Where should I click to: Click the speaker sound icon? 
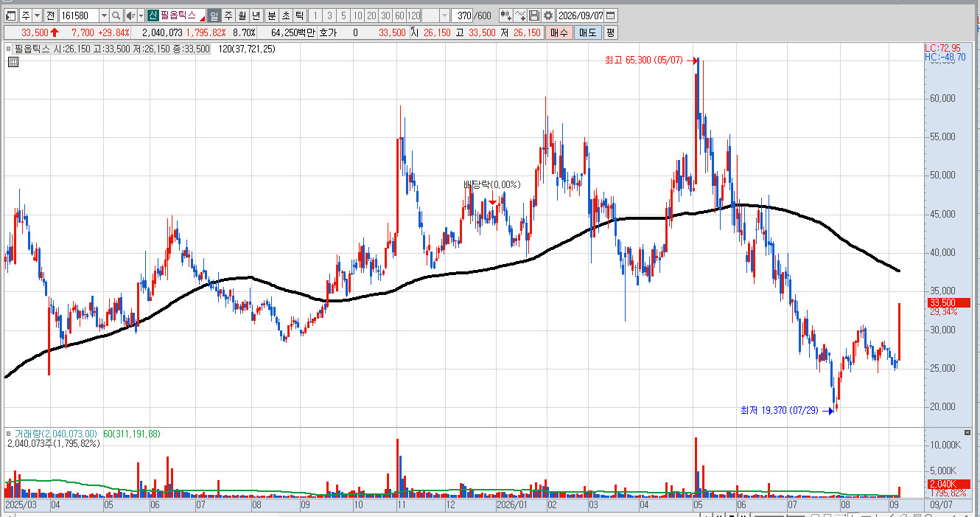[x=130, y=15]
